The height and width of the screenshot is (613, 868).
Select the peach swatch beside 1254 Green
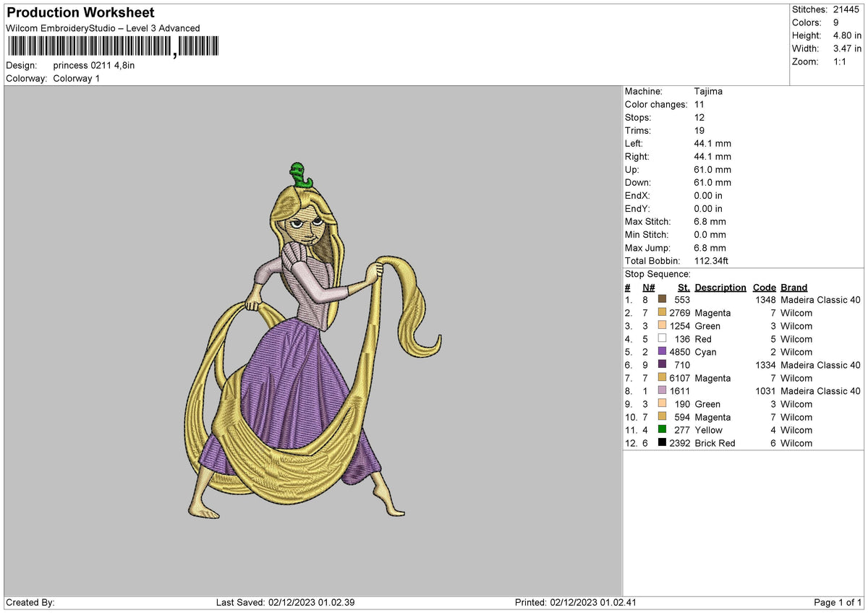pyautogui.click(x=662, y=325)
